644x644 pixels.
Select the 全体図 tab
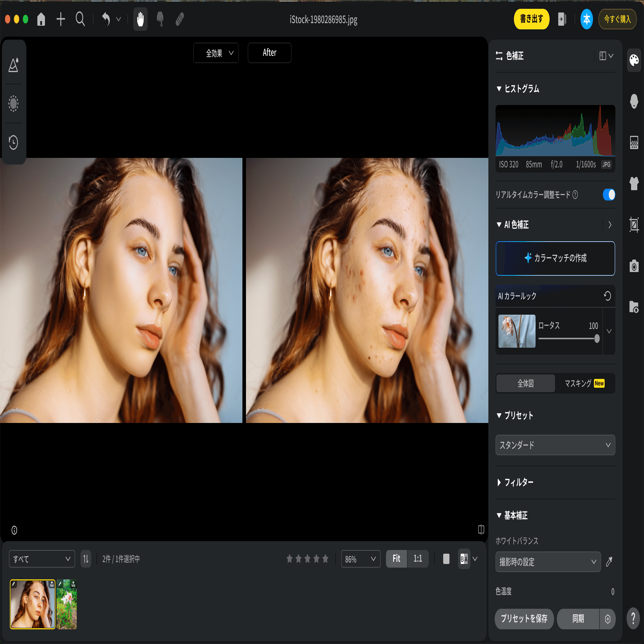[525, 383]
